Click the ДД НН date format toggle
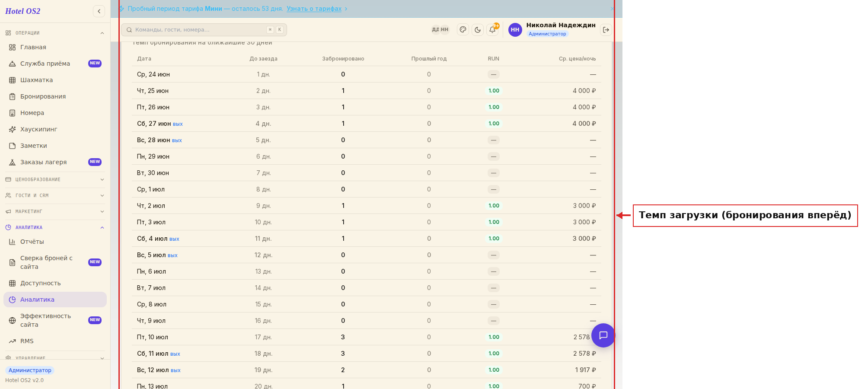 coord(440,30)
